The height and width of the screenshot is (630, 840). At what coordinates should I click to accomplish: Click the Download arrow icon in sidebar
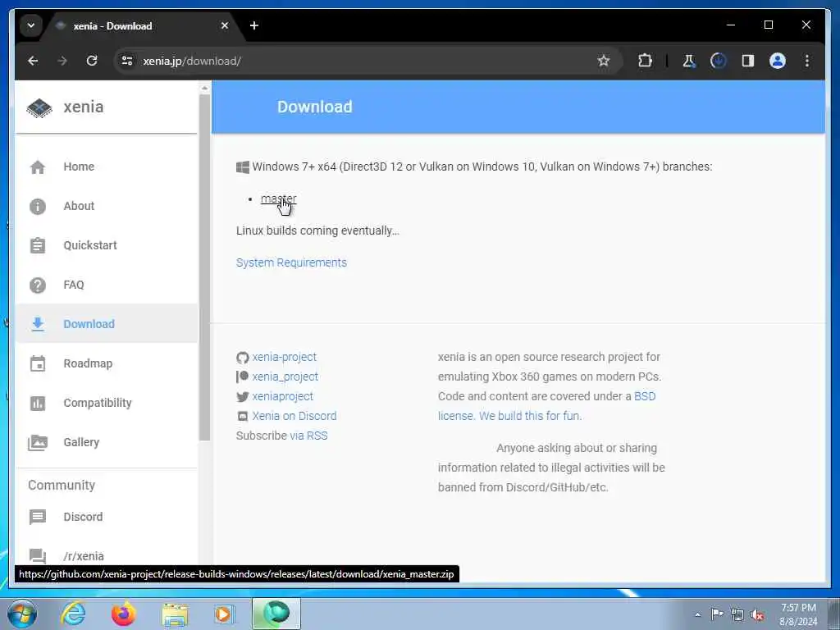38,324
